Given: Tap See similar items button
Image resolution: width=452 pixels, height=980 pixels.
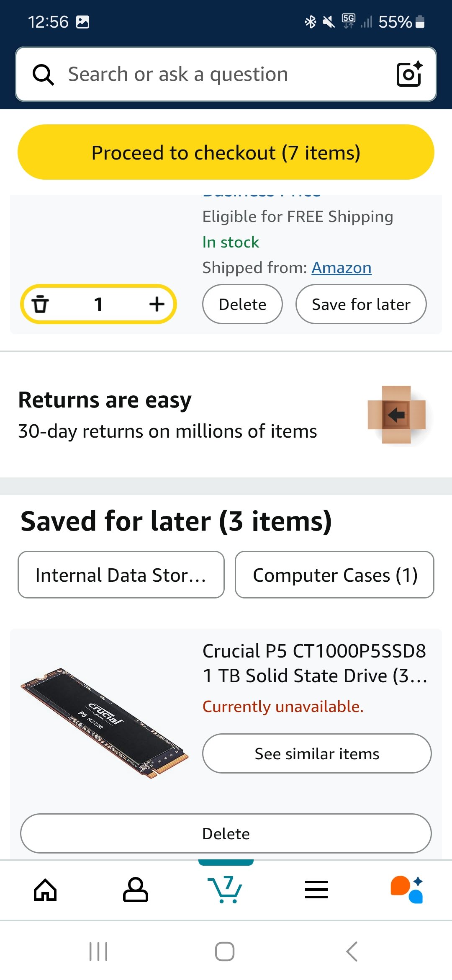Looking at the screenshot, I should coord(317,753).
